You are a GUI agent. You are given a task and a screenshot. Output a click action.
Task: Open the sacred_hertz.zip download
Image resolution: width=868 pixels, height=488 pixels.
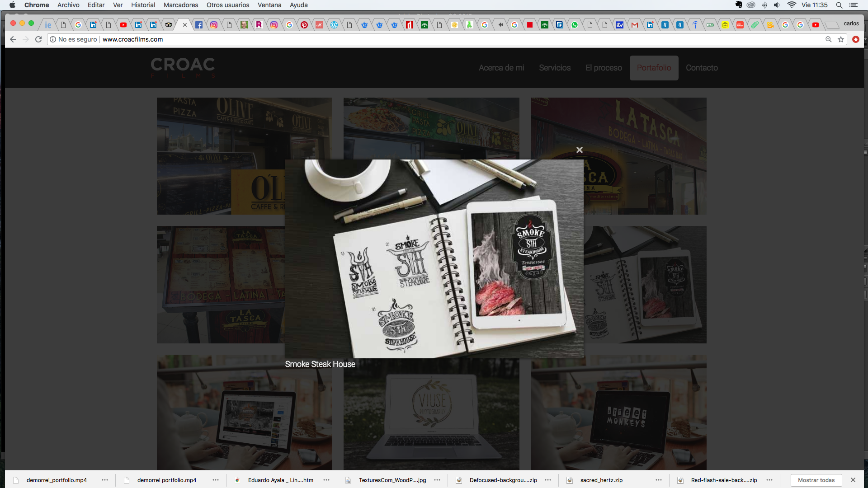(x=601, y=480)
